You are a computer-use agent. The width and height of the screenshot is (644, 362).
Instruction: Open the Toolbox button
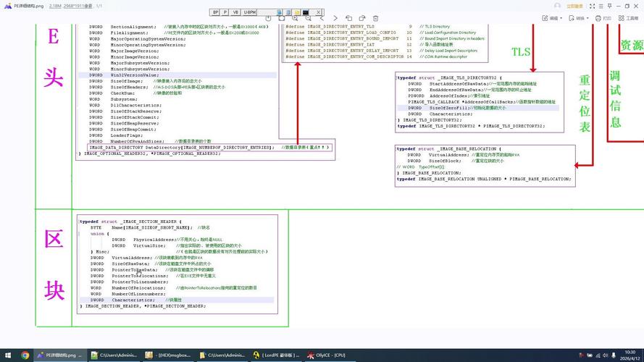point(628,18)
